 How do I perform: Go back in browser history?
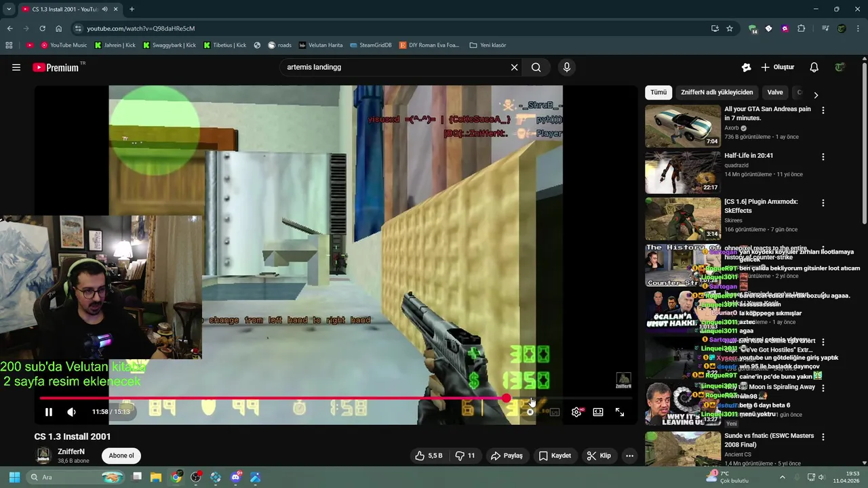(9, 28)
